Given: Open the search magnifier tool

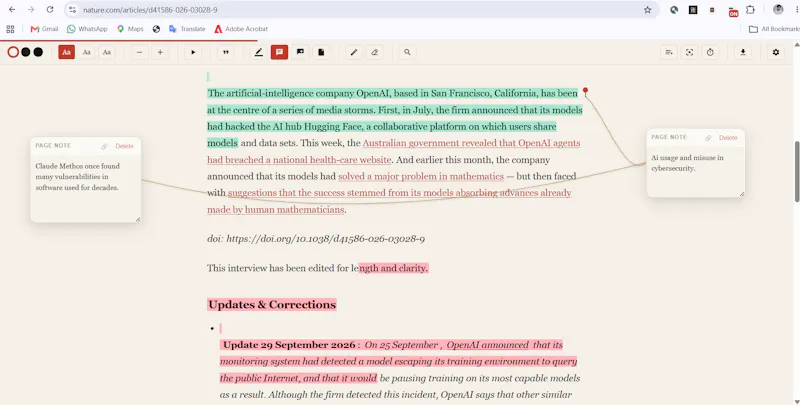Looking at the screenshot, I should (407, 52).
